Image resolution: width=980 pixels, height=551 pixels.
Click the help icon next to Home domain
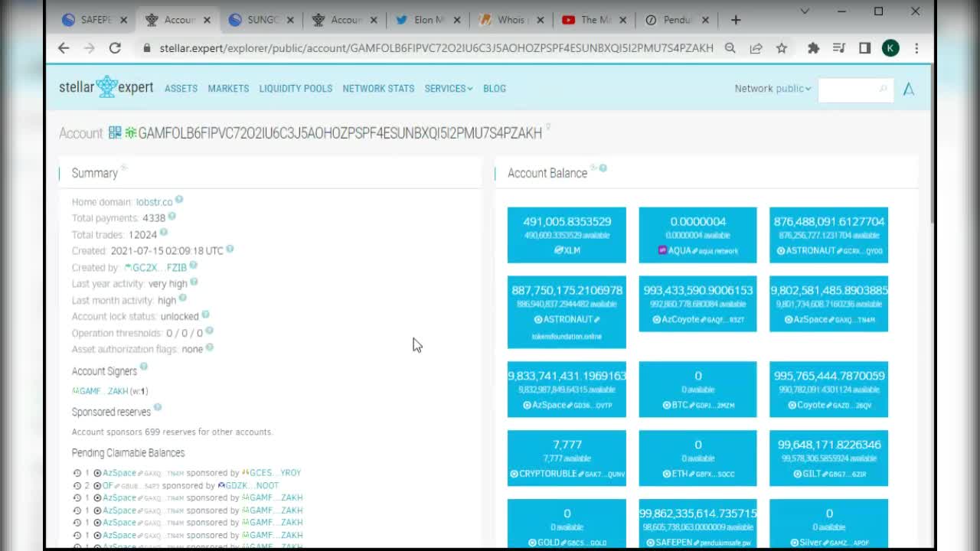(179, 199)
